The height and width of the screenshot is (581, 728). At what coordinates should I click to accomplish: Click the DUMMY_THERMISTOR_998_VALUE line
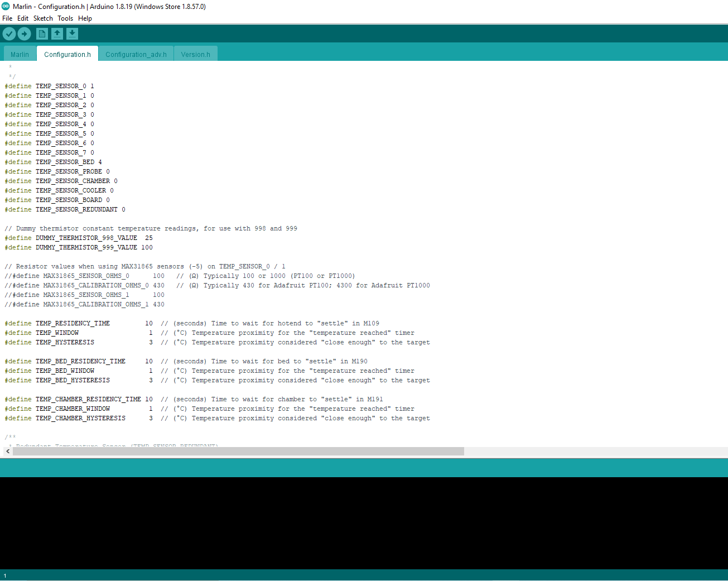[79, 238]
